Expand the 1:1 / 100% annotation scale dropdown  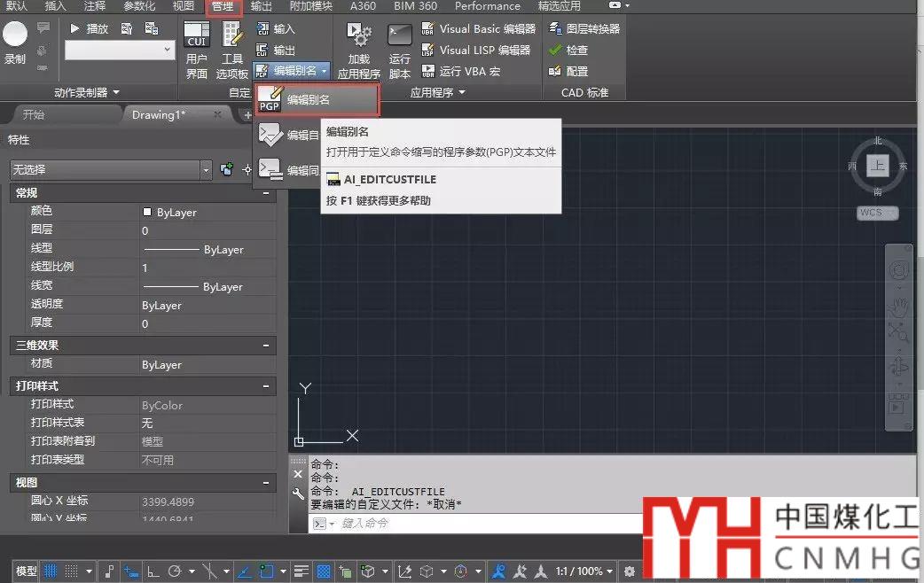pyautogui.click(x=610, y=571)
